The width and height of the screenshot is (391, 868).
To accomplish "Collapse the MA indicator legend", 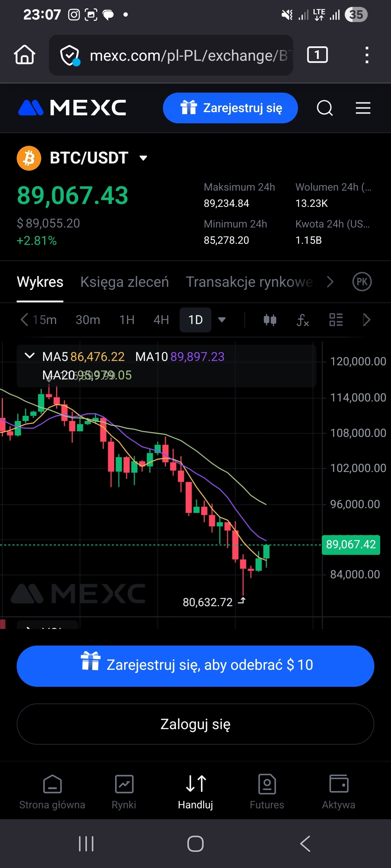I will [x=29, y=356].
